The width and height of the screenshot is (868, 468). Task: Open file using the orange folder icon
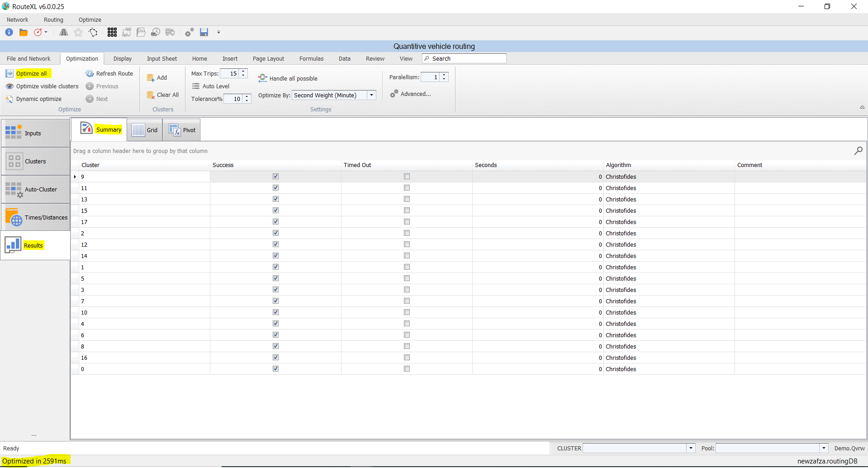(24, 32)
